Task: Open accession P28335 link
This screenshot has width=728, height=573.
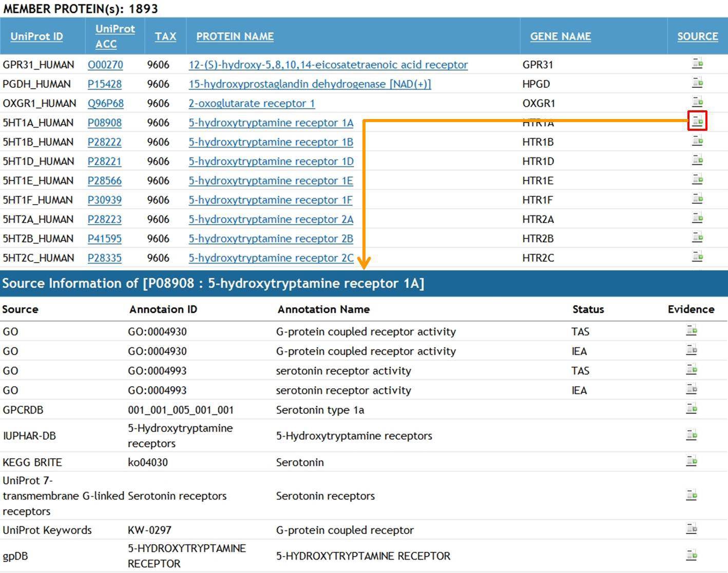Action: 105,258
